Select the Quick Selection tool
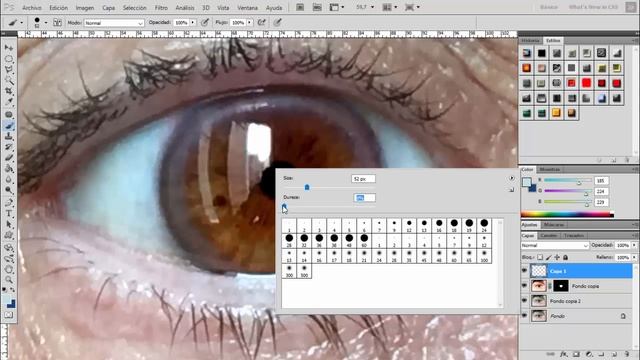The height and width of the screenshot is (360, 640). point(9,81)
